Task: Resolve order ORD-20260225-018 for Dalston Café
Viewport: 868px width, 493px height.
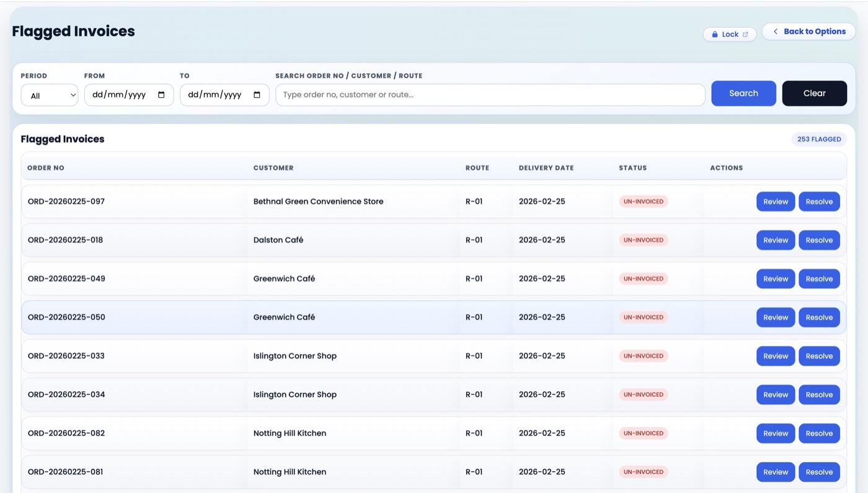Action: [819, 240]
